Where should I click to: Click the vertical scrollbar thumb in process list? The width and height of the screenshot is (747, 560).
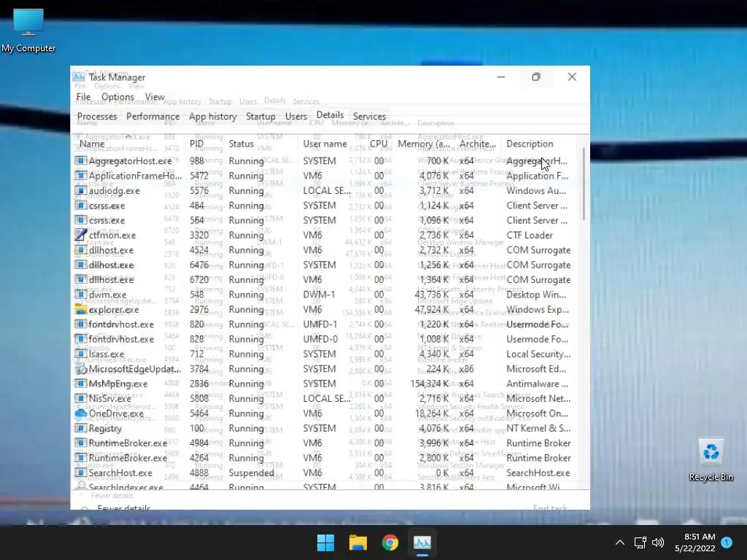pyautogui.click(x=583, y=183)
